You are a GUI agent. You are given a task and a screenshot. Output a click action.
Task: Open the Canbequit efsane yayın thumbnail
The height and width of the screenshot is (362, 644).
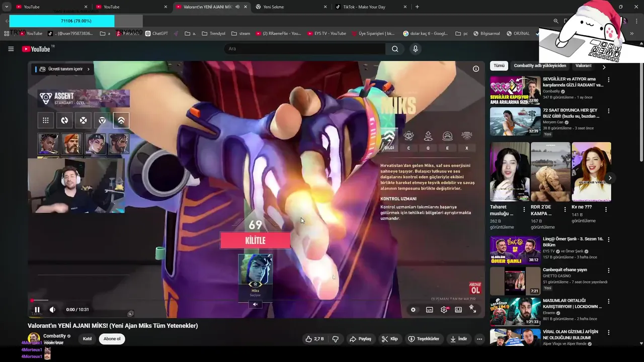pos(515,281)
